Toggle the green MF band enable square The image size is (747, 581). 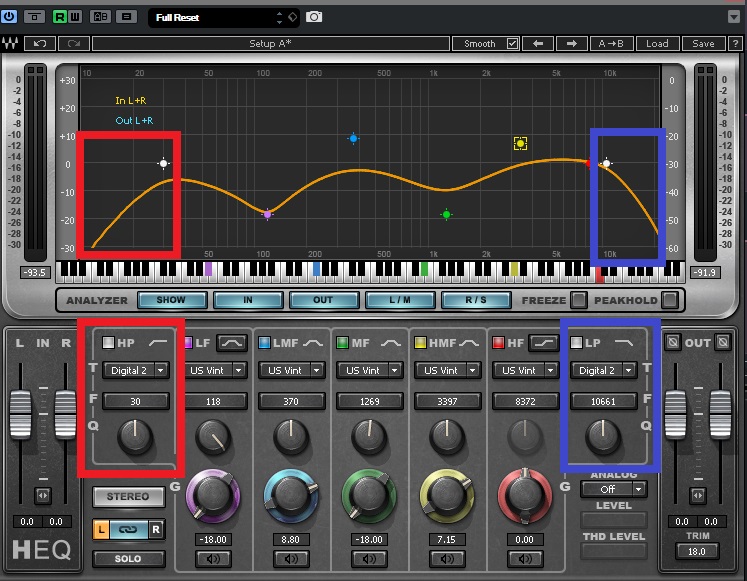coord(342,342)
